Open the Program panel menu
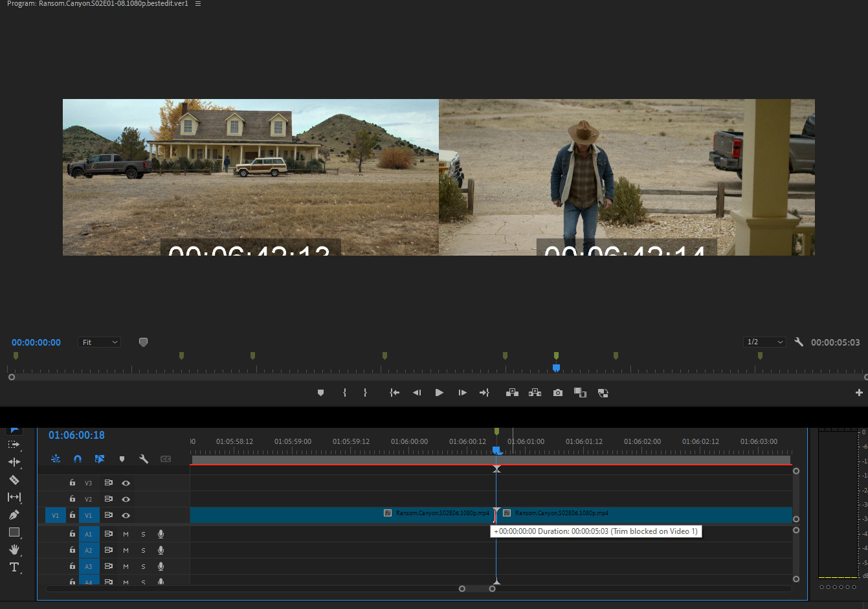 (x=198, y=4)
